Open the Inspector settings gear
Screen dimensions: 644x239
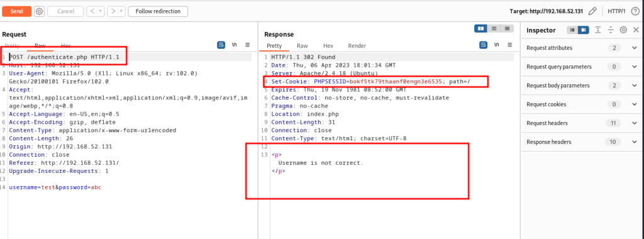click(623, 30)
